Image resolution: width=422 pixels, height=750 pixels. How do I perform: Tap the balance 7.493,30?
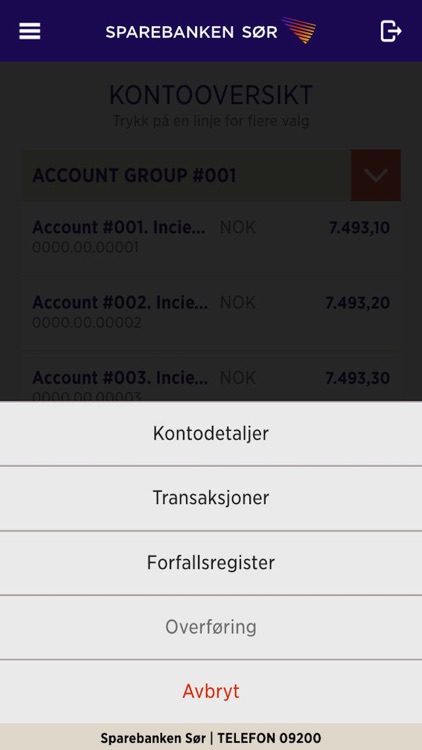click(358, 378)
